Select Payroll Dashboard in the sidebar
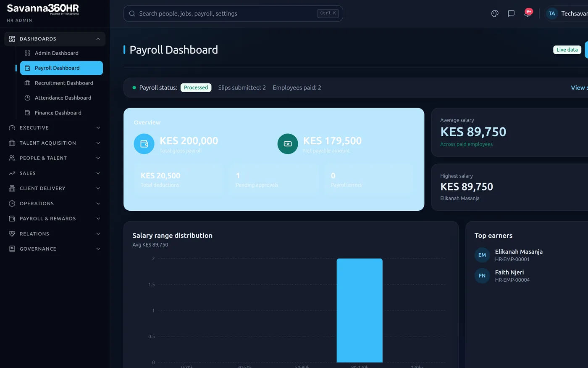Screen dimensions: 588x368 (61, 68)
